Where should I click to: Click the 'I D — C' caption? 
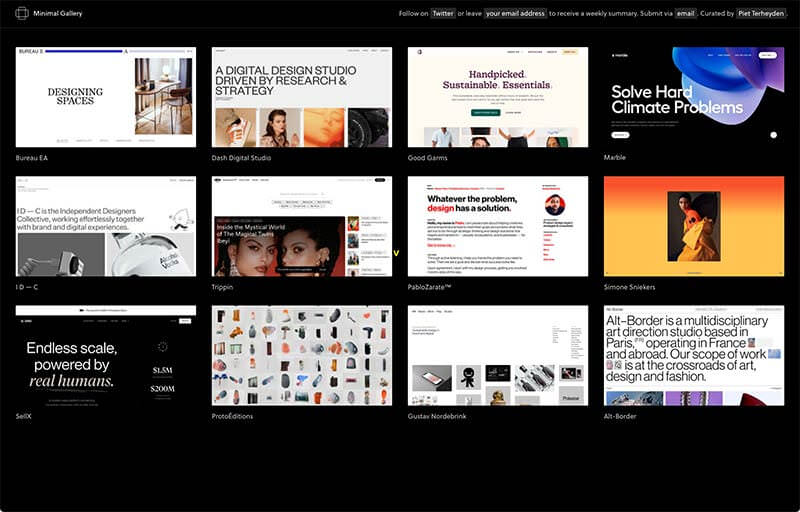coord(27,287)
